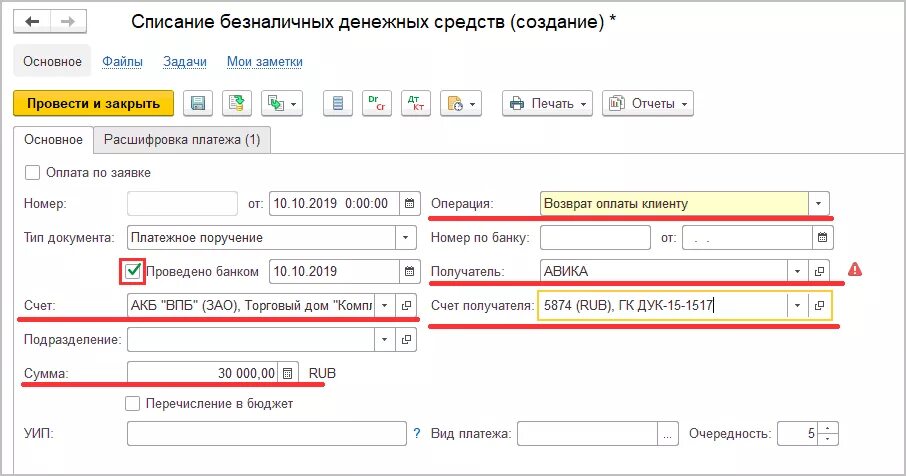Image resolution: width=906 pixels, height=476 pixels.
Task: Open the structure list icon in the toolbar
Action: [x=338, y=103]
